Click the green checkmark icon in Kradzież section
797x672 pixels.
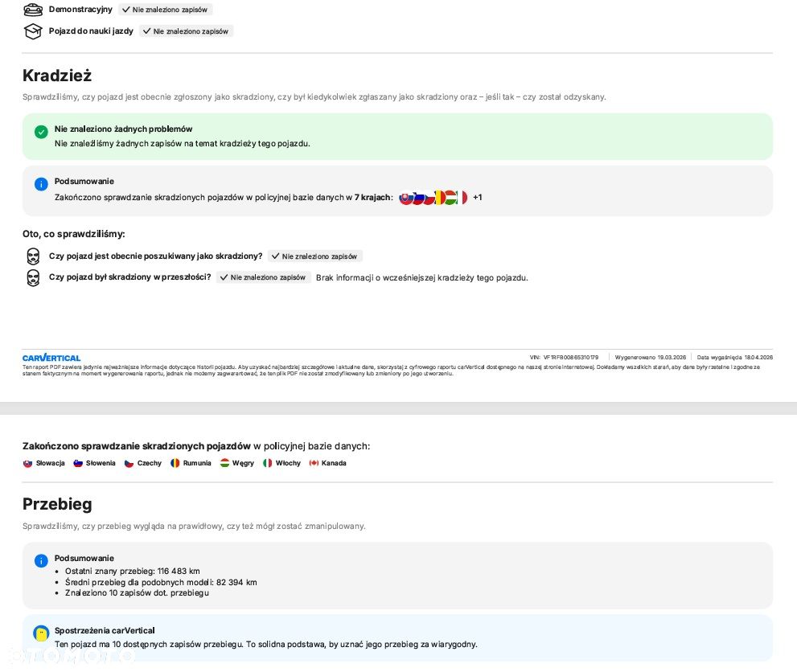[x=41, y=132]
